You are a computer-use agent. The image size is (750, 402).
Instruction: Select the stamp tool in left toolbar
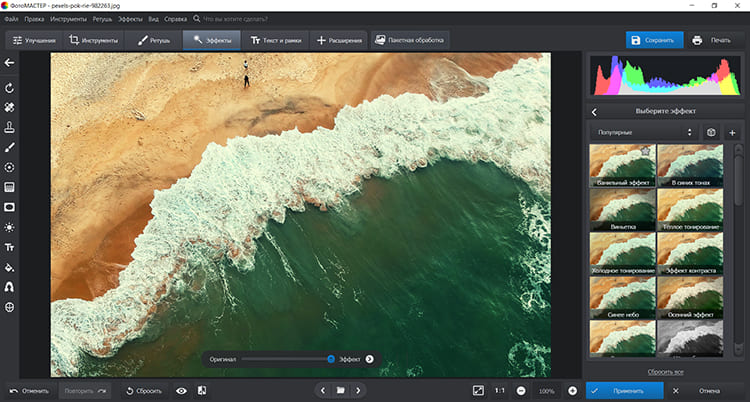click(x=9, y=127)
